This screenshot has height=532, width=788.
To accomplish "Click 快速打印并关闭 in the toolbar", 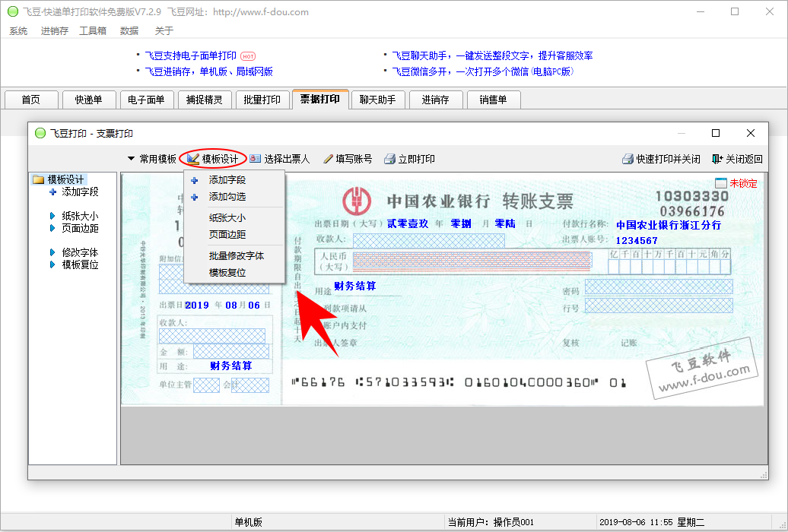I will click(x=661, y=159).
